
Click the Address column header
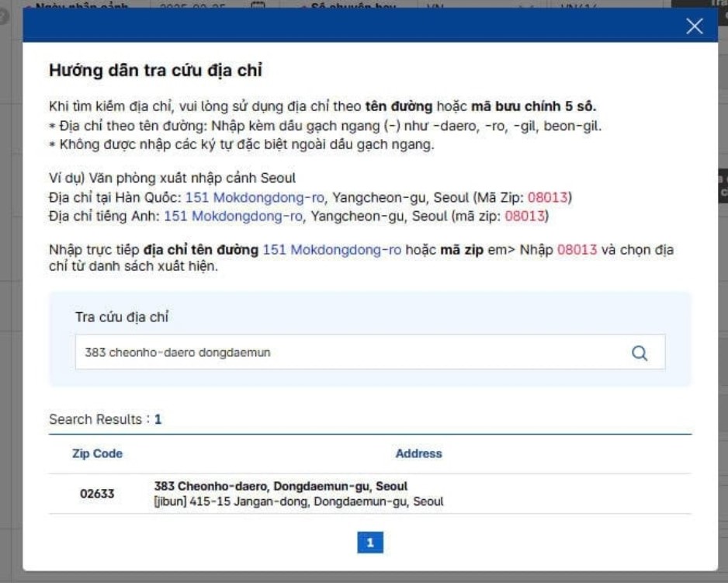coord(418,453)
